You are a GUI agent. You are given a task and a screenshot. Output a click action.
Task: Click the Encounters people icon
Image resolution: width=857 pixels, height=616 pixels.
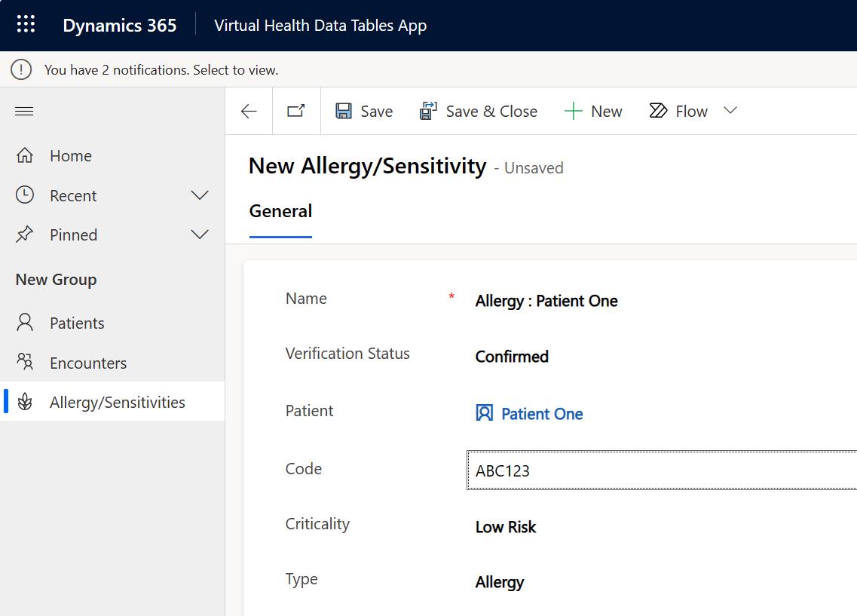coord(25,362)
